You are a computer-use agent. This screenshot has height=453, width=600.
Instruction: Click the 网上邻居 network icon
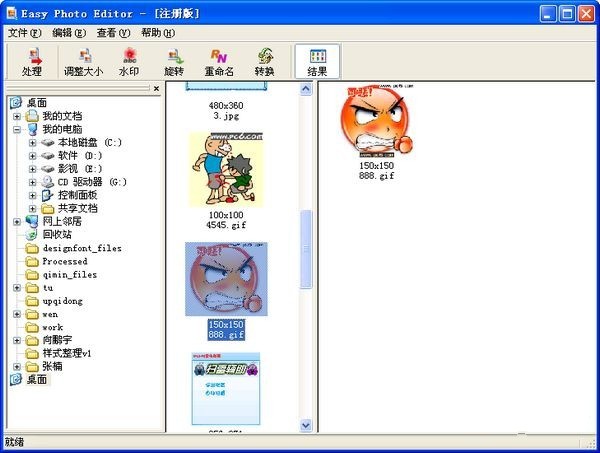coord(32,221)
